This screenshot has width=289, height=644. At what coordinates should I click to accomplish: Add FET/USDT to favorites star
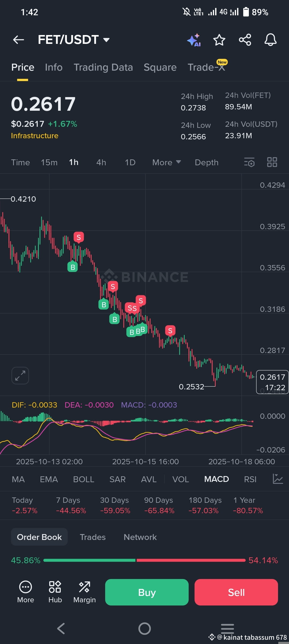[x=219, y=40]
